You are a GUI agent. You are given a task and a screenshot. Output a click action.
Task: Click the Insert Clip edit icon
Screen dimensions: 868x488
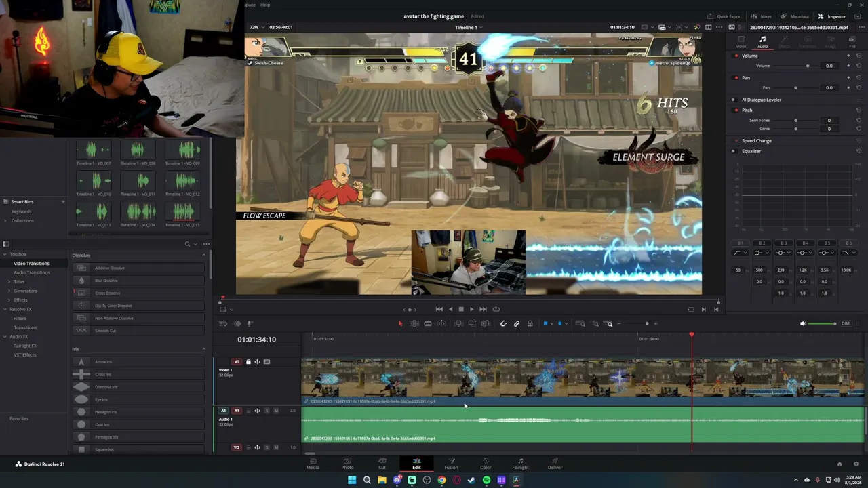(458, 323)
